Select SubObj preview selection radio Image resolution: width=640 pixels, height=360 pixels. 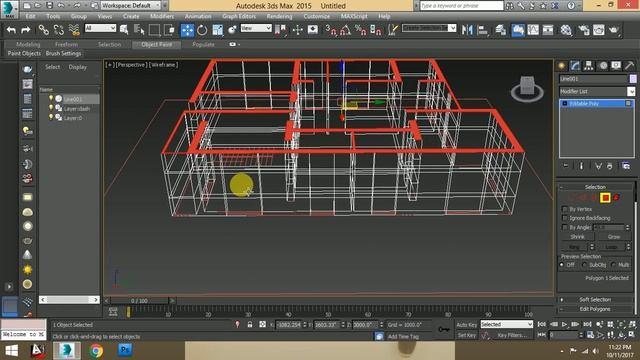point(585,265)
